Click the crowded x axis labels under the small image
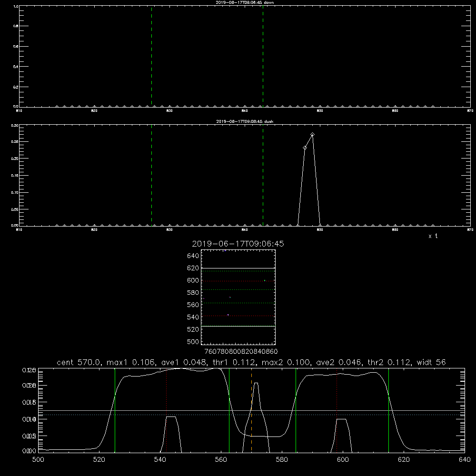 (x=241, y=352)
